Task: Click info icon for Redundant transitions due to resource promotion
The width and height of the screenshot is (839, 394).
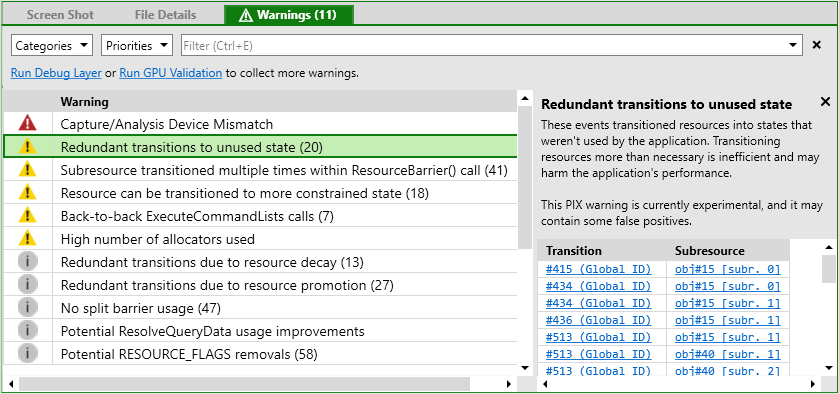Action: (27, 285)
